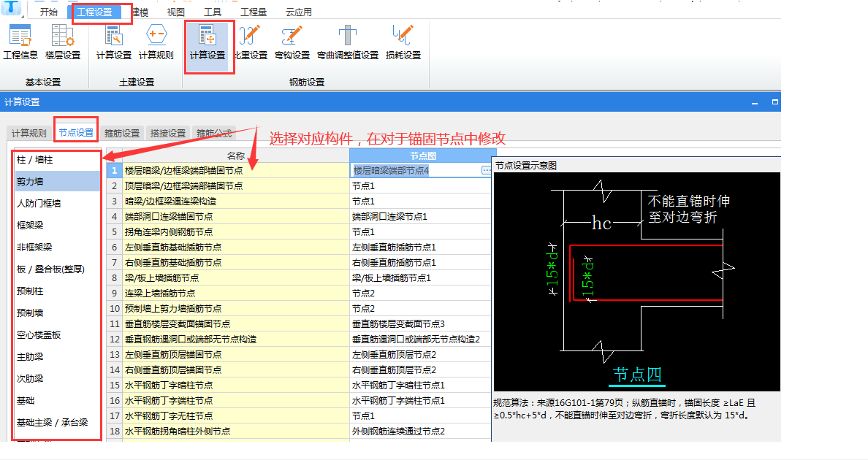Open the 开始 ribbon tab

[49, 12]
